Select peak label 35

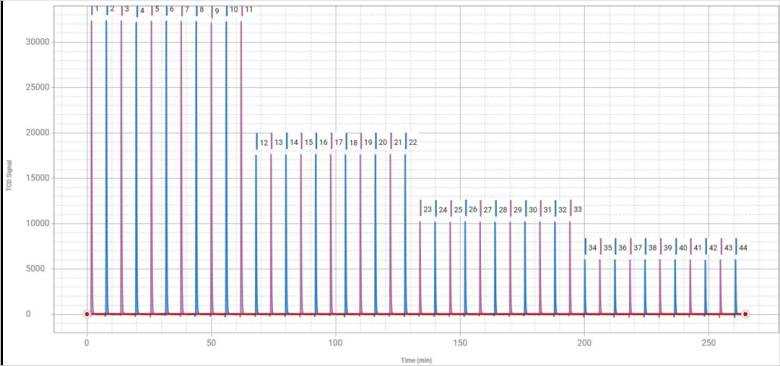pyautogui.click(x=608, y=248)
